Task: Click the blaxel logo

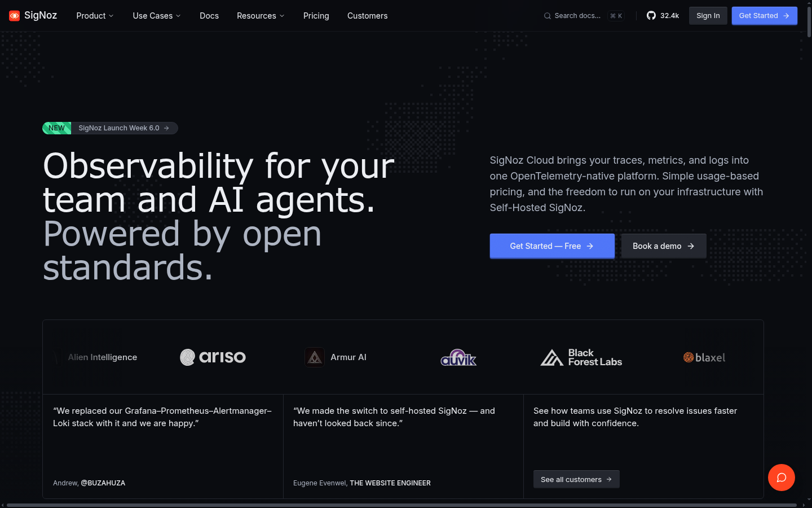Action: [704, 357]
